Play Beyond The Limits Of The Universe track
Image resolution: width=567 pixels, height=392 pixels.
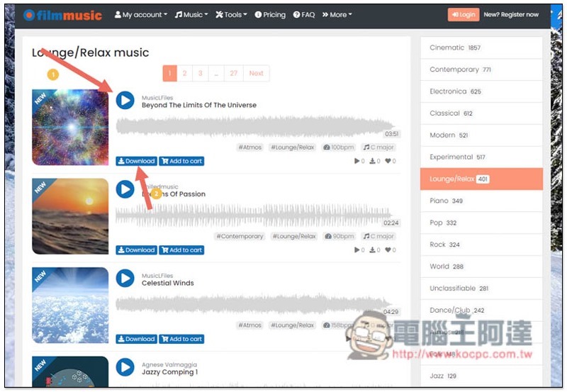click(125, 100)
